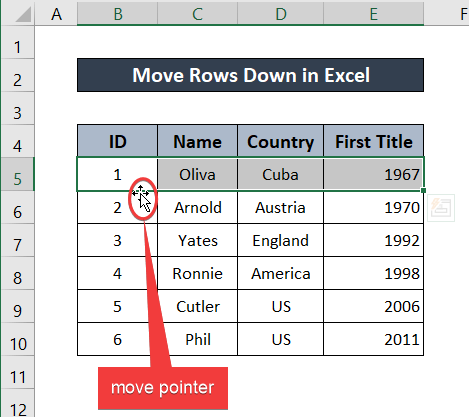Click the 'Name' header cell

tap(197, 141)
